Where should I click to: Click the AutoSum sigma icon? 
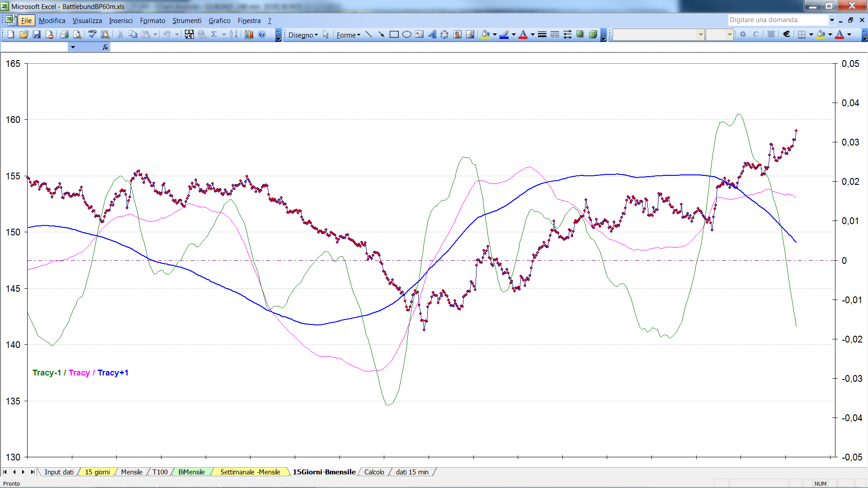[214, 34]
